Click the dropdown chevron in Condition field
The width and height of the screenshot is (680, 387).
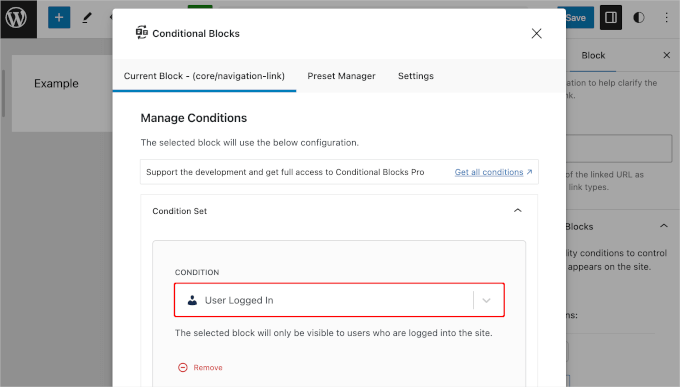coord(486,300)
